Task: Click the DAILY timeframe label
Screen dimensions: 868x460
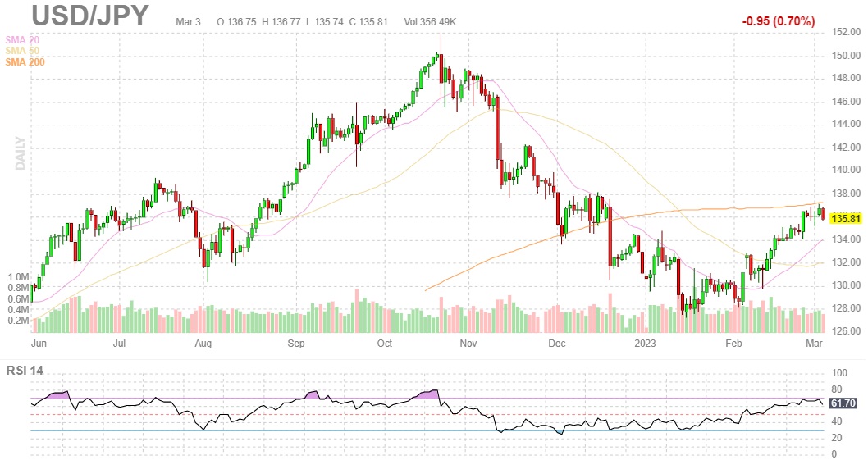Action: tap(21, 153)
